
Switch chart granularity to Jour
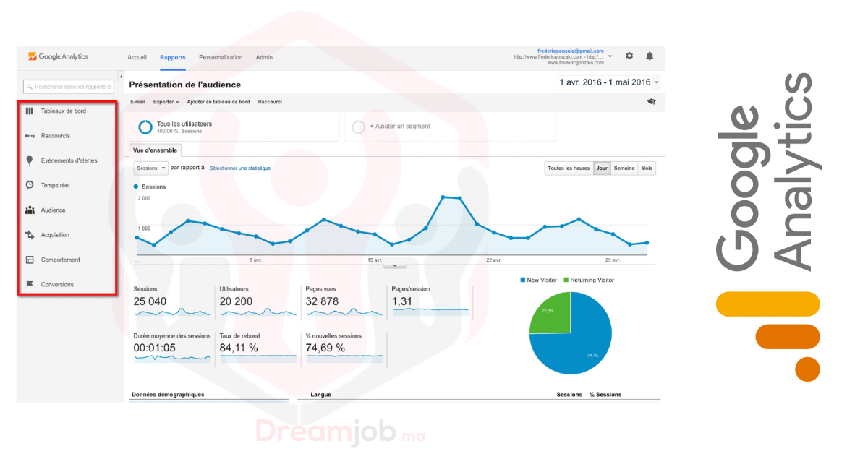(602, 168)
